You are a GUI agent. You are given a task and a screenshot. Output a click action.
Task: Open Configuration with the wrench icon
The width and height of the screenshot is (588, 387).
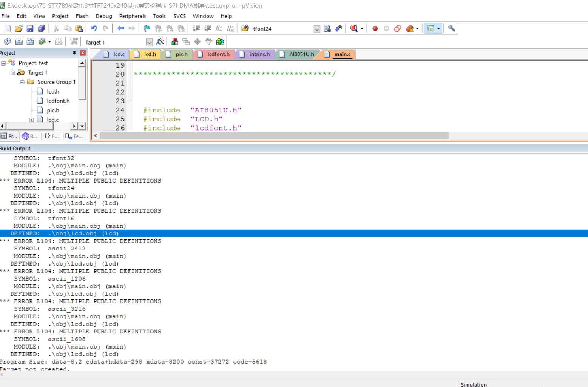click(x=451, y=28)
